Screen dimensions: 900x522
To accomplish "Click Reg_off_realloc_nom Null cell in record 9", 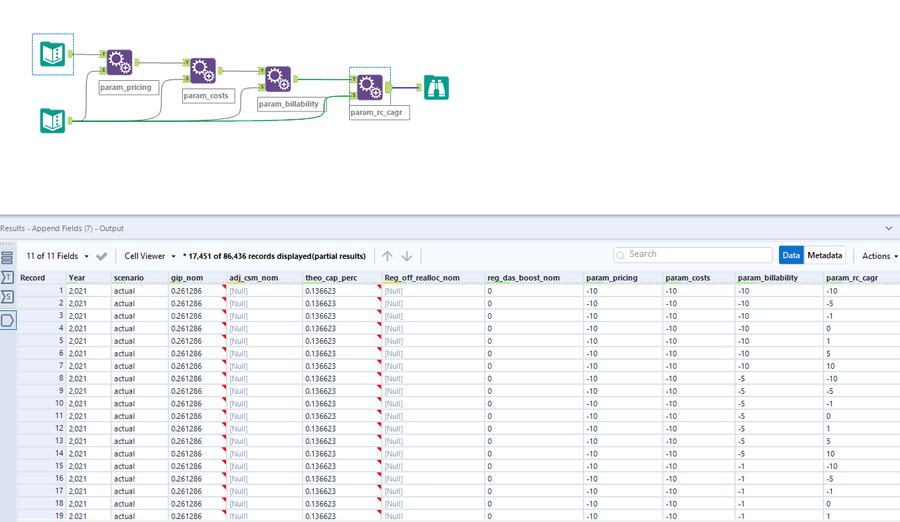I will (433, 391).
